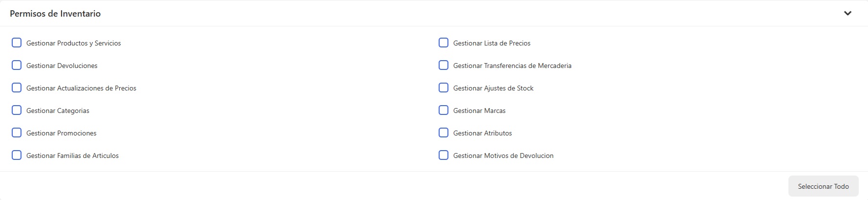Viewport: 868px width, 200px height.
Task: Tick Gestionar Transferencias de Mercaderia checkbox
Action: [x=444, y=66]
